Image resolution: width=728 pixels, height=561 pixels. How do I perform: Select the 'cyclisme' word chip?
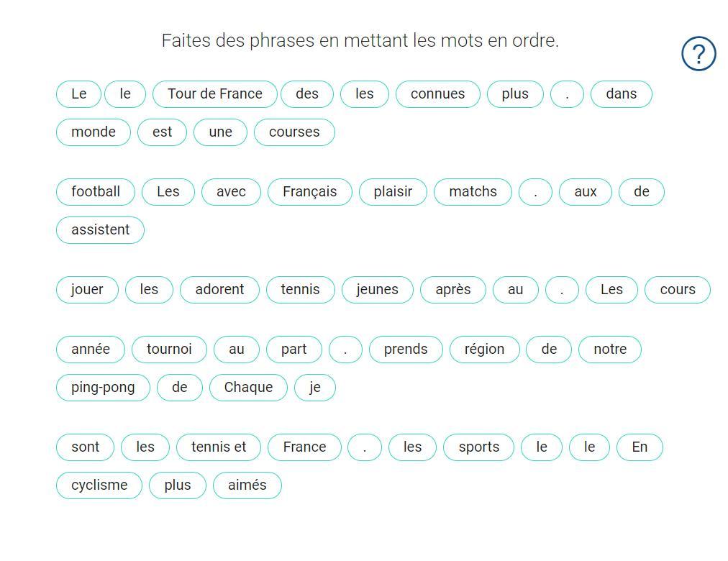(x=99, y=485)
